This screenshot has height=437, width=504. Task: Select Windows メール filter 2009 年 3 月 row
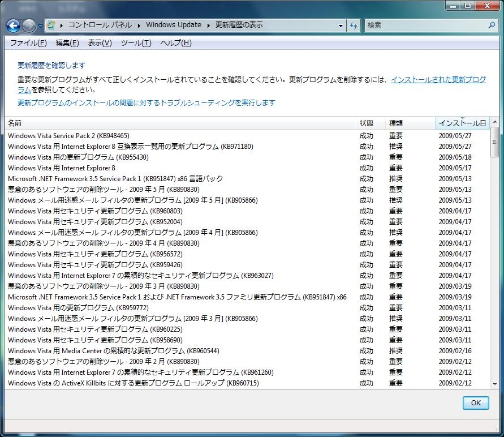(x=247, y=319)
